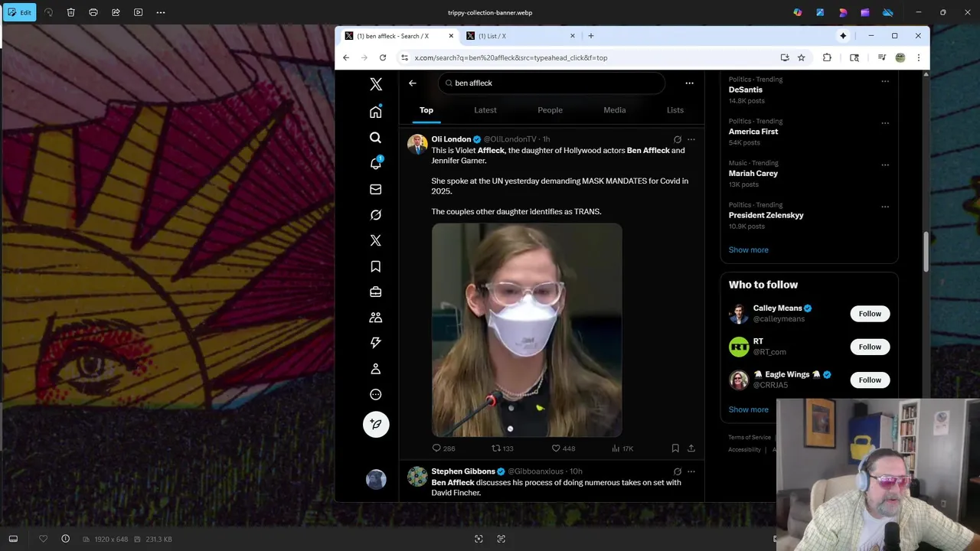
Task: Open the masked woman post image
Action: [527, 330]
